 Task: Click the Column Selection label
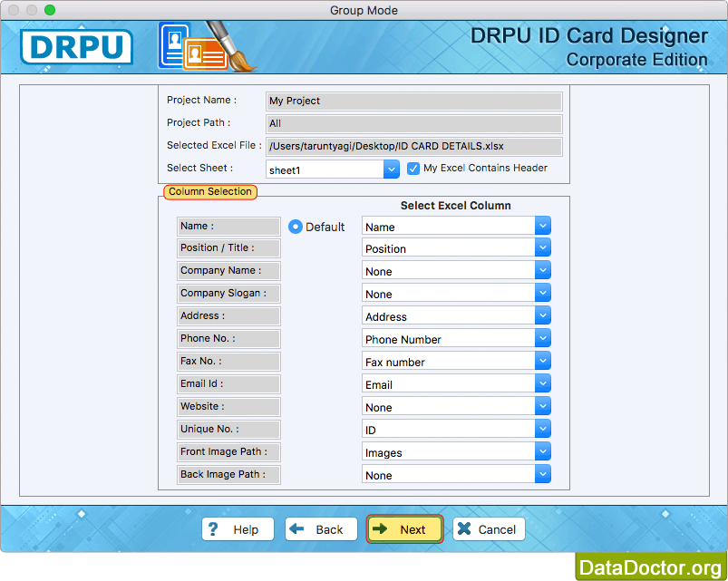[x=209, y=191]
